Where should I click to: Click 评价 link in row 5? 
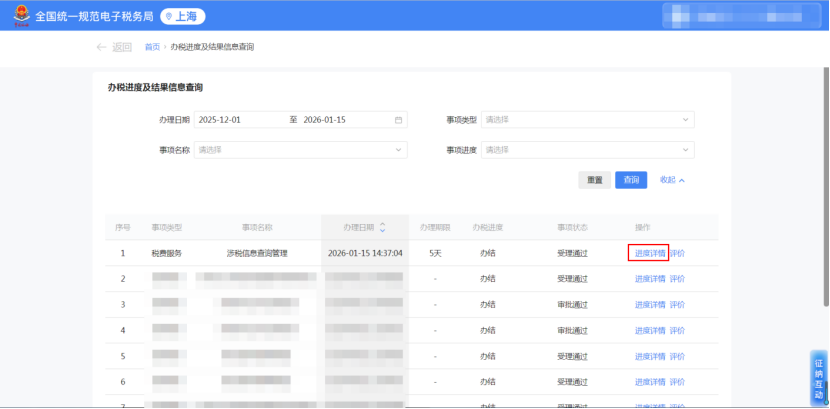coord(677,356)
